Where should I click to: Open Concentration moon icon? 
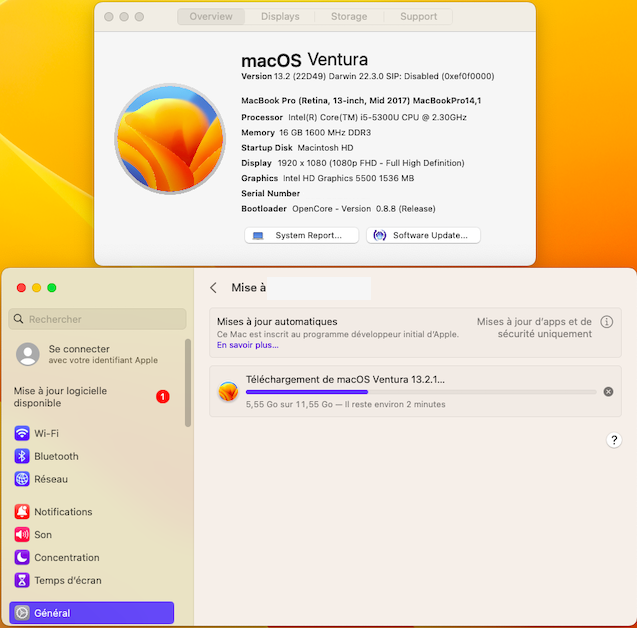[x=22, y=557]
